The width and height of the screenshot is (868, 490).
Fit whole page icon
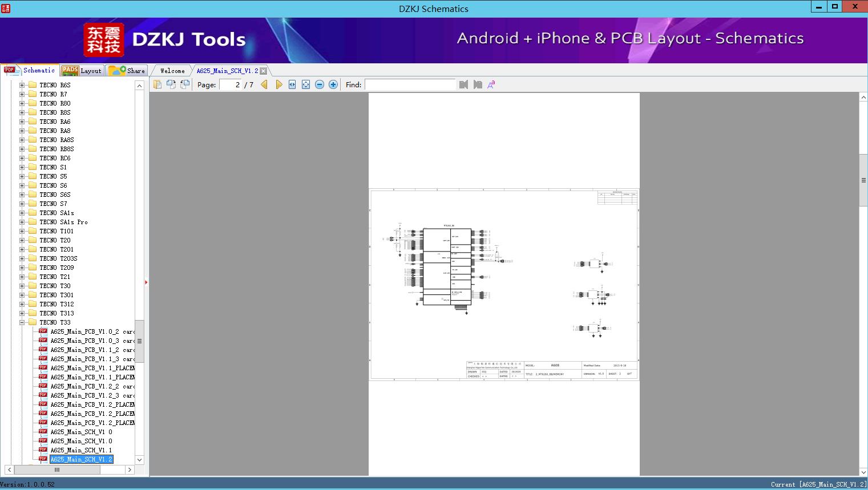tap(306, 84)
